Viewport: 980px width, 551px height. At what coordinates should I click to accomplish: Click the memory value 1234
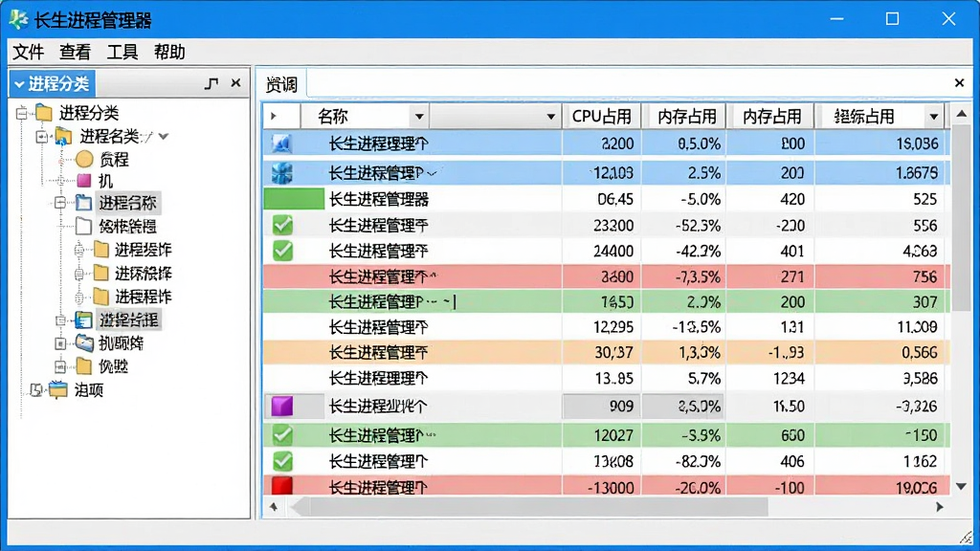pyautogui.click(x=789, y=378)
